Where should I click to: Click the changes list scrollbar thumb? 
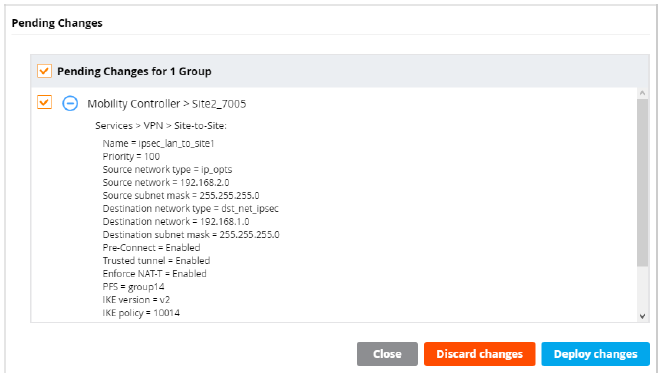[x=642, y=183]
